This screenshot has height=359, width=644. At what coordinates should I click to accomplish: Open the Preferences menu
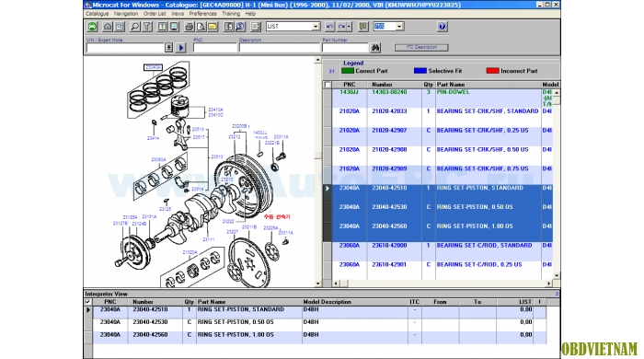coord(203,14)
